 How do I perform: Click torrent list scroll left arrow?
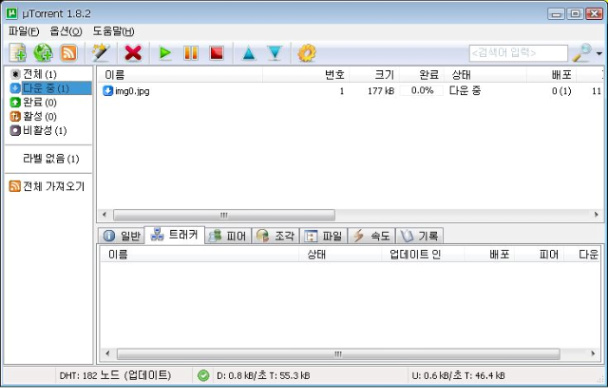104,214
